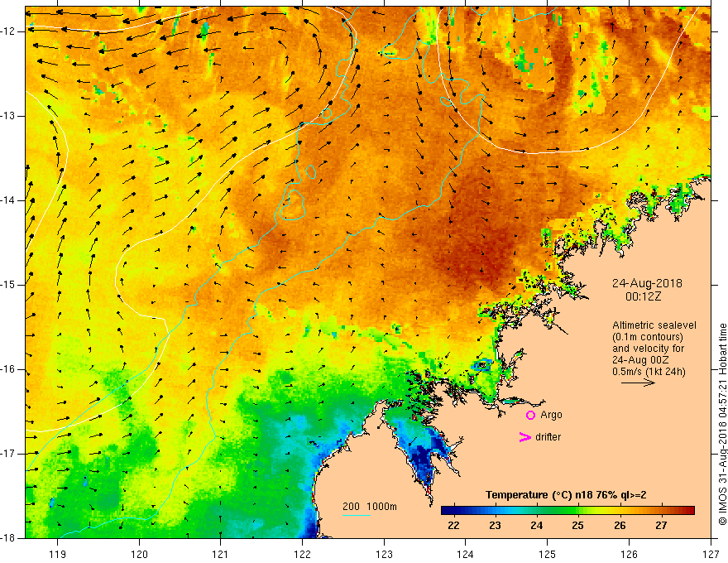Click the magenta Argo circle legend symbol
The height and width of the screenshot is (563, 728).
pos(530,416)
